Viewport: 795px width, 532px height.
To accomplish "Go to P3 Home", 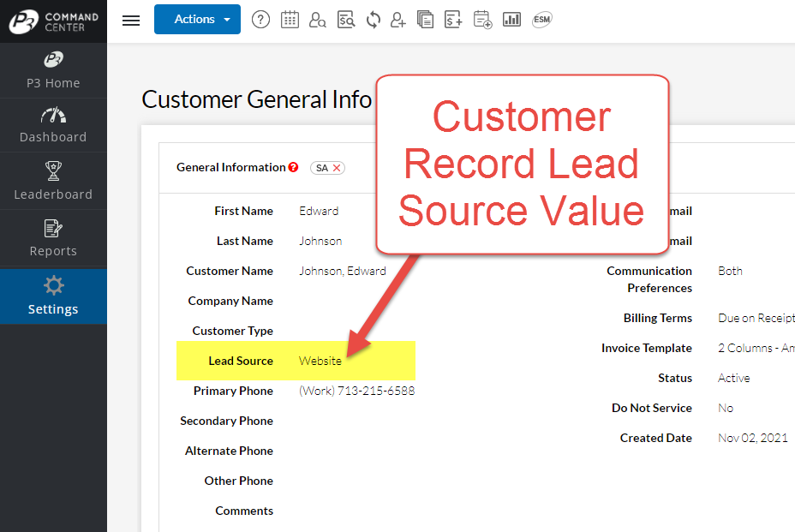I will point(53,70).
